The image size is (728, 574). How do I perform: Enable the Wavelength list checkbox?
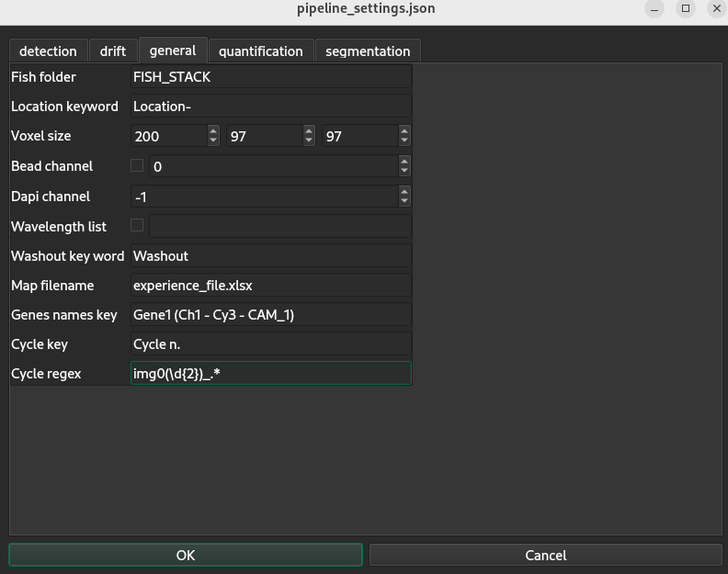pyautogui.click(x=137, y=226)
